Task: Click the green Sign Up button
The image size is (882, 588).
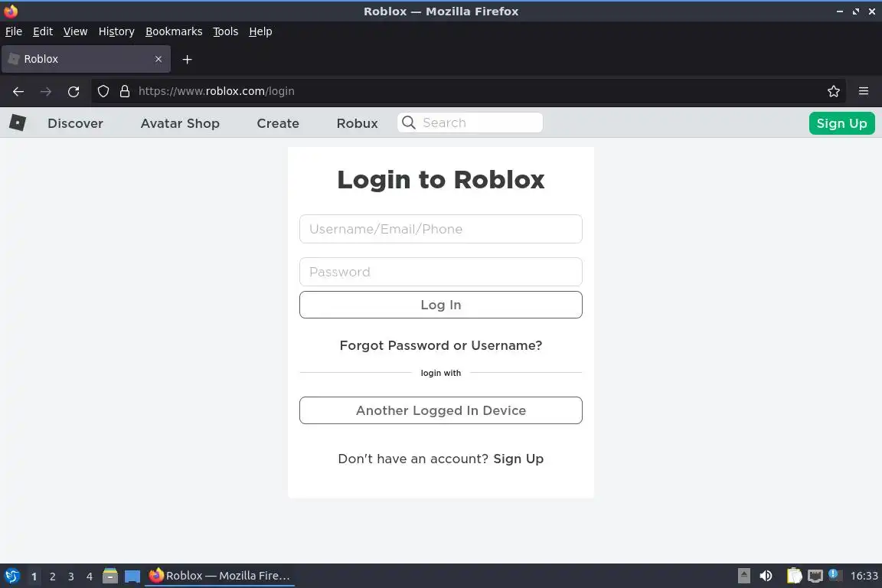Action: click(x=841, y=123)
